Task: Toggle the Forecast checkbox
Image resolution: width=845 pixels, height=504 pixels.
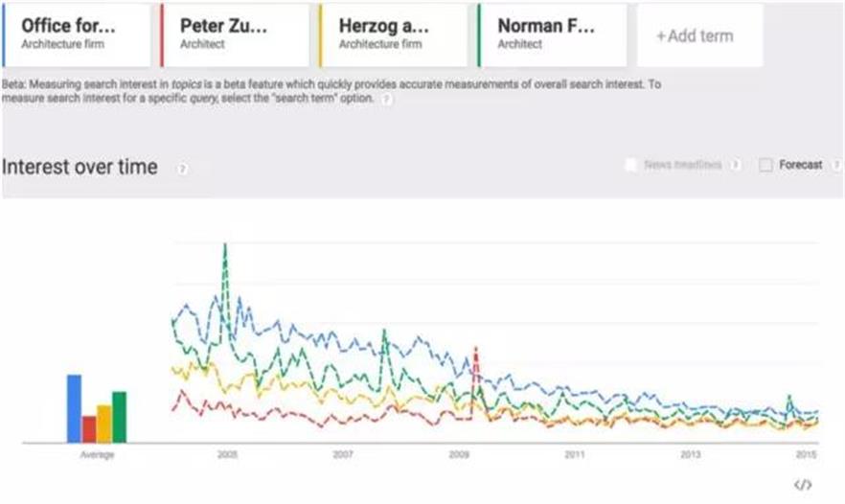Action: pos(765,165)
